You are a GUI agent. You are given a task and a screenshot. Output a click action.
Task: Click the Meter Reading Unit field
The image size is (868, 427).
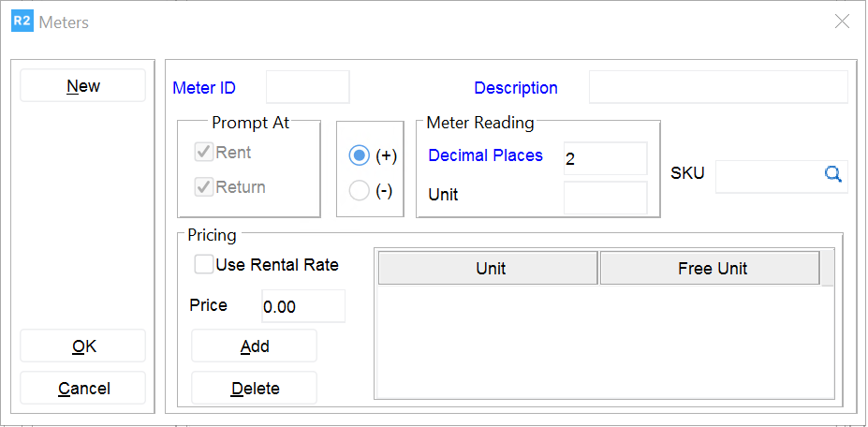[605, 197]
